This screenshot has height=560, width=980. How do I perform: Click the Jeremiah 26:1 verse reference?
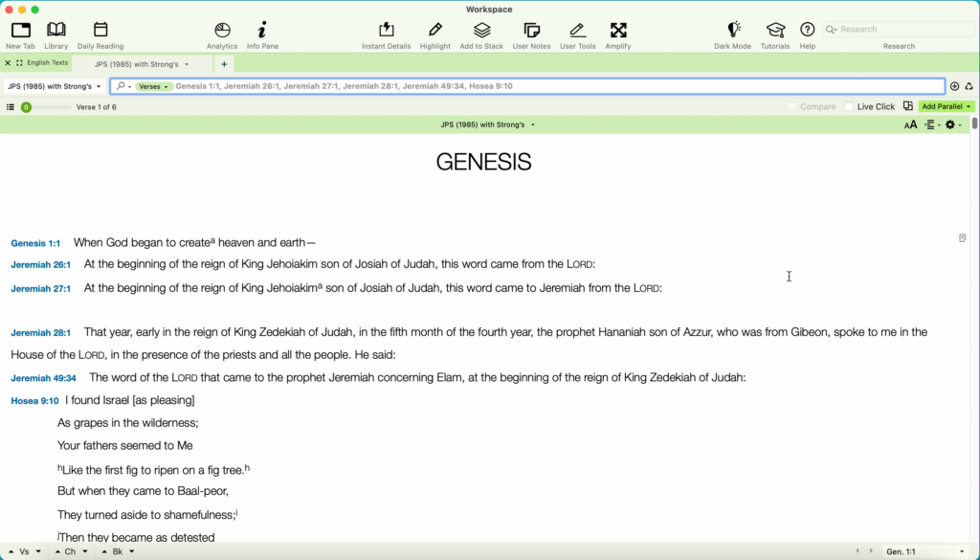(40, 265)
